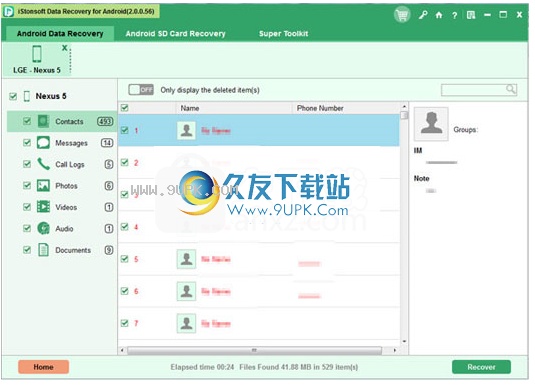Select the Documents category label
The height and width of the screenshot is (386, 535).
coord(73,250)
